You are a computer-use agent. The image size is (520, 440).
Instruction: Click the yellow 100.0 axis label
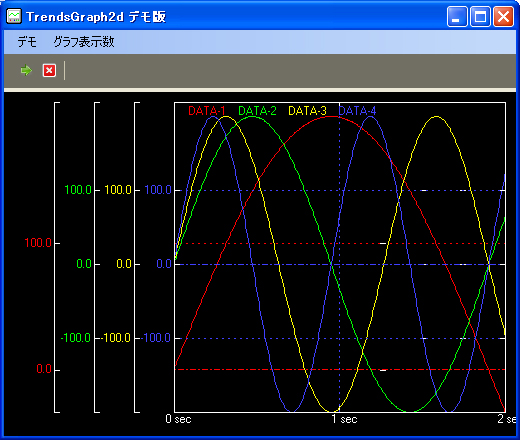pyautogui.click(x=118, y=190)
